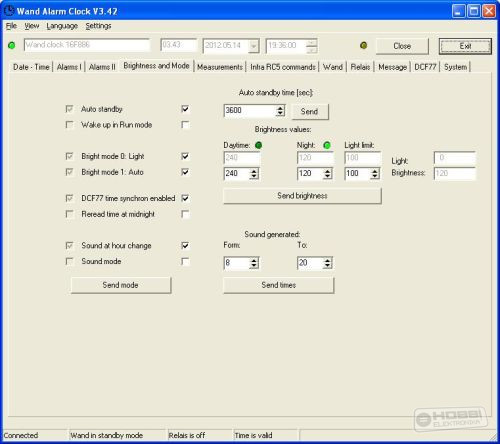Open the Language menu
The width and height of the screenshot is (500, 444).
click(62, 26)
